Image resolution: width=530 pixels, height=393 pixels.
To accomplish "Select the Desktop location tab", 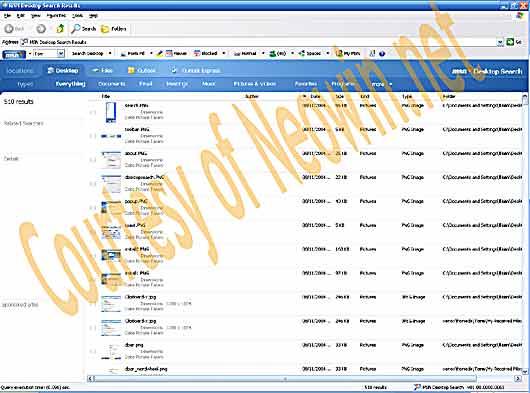I will (x=63, y=70).
